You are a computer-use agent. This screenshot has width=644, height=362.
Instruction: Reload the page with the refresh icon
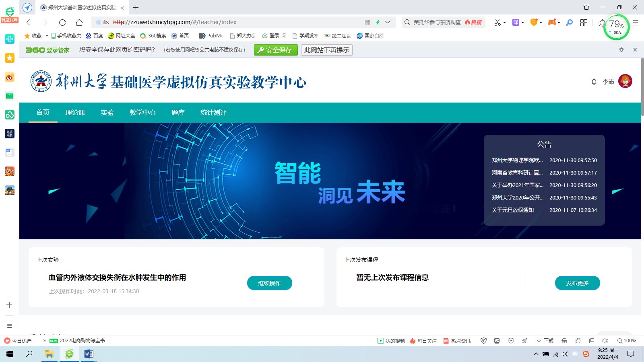click(62, 23)
